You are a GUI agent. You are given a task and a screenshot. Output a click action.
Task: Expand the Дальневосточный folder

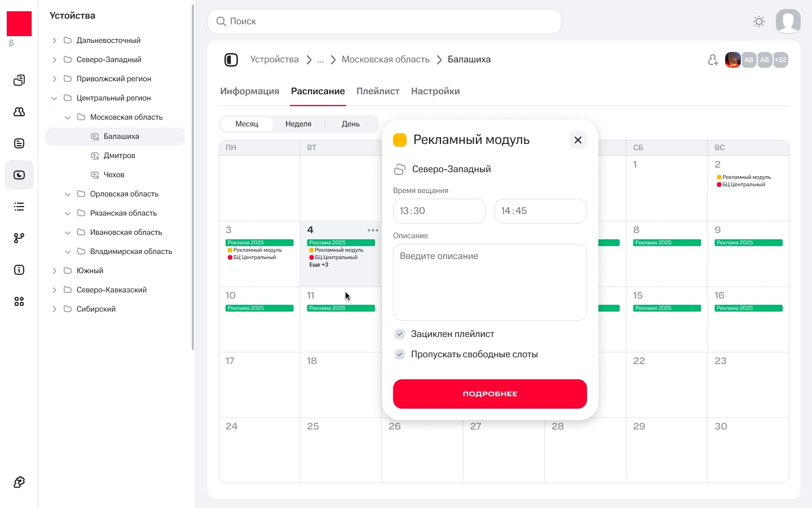click(54, 41)
